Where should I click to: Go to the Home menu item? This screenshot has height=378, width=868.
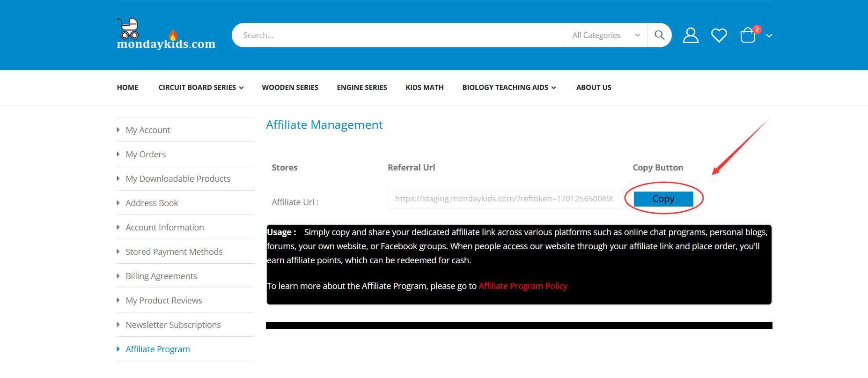[x=127, y=88]
